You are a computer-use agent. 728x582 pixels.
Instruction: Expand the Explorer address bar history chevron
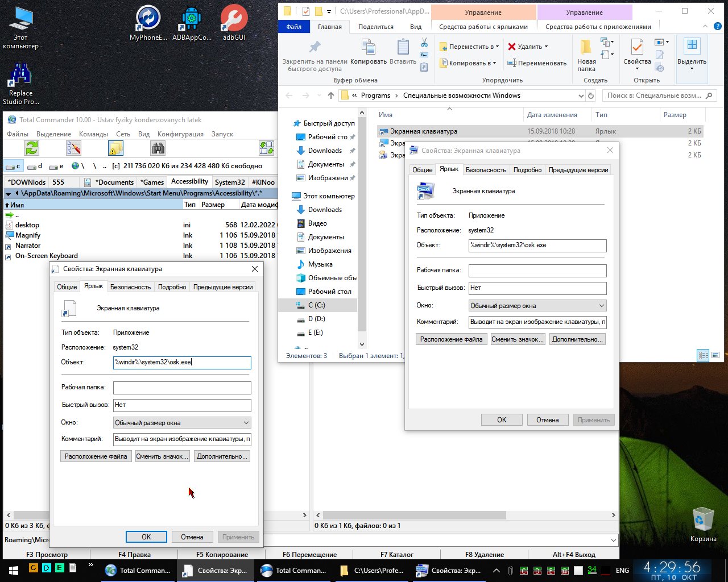pos(581,95)
